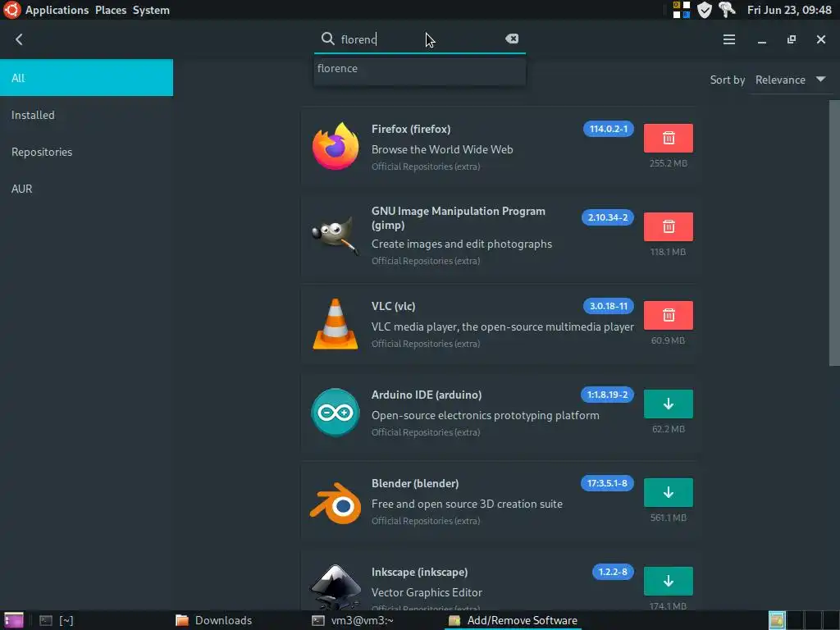
Task: Install Arduino IDE with the download button
Action: (x=668, y=404)
